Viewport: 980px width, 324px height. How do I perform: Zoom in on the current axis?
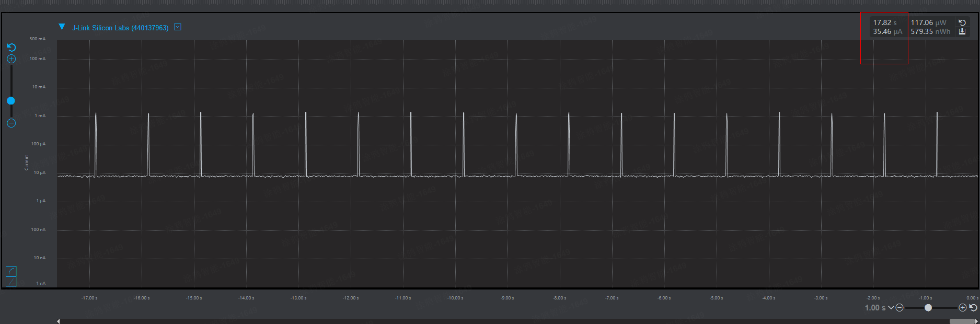11,59
